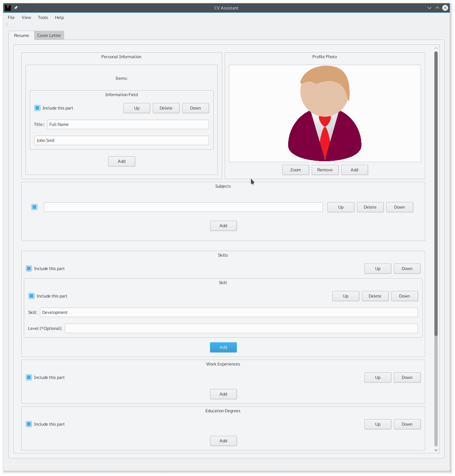Open the View menu
This screenshot has width=455, height=476.
click(26, 18)
